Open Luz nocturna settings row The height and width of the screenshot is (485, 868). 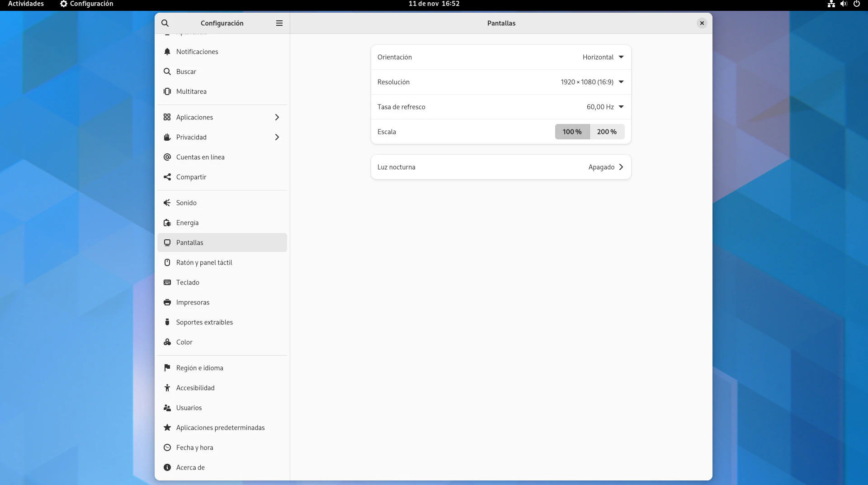tap(500, 167)
